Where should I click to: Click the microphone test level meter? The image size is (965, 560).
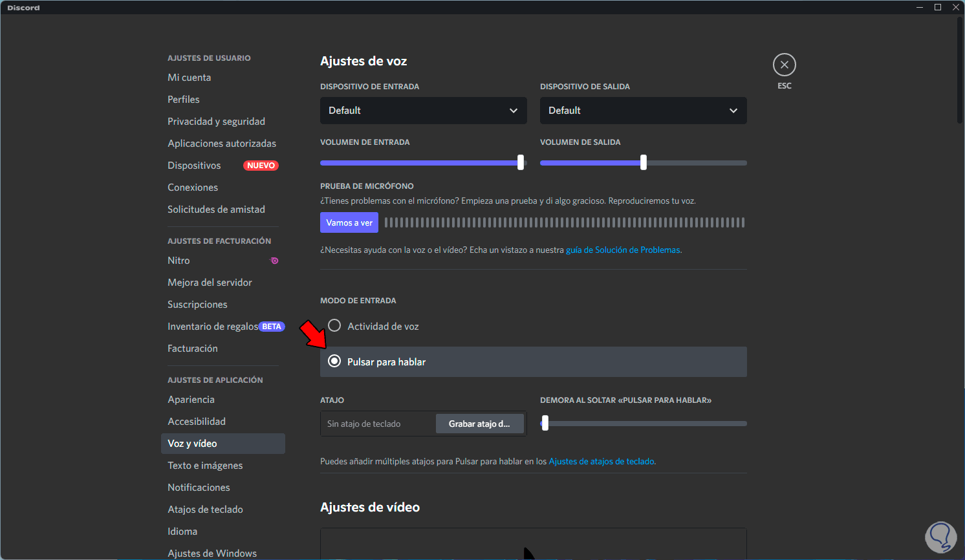coord(565,223)
